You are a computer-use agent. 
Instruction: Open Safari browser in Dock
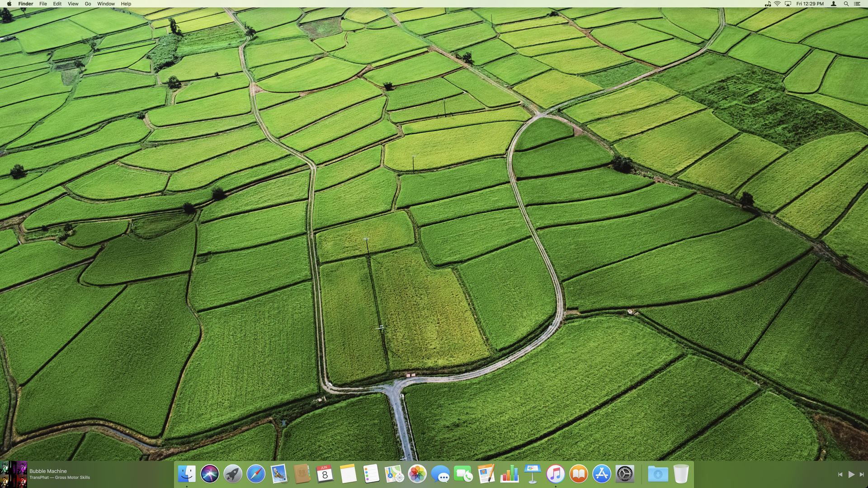(256, 474)
